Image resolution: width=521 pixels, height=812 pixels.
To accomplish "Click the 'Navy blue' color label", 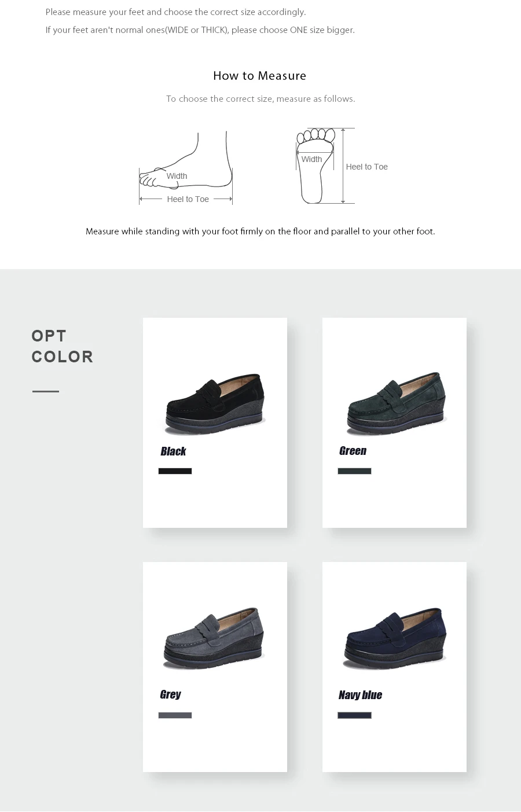I will pos(360,695).
